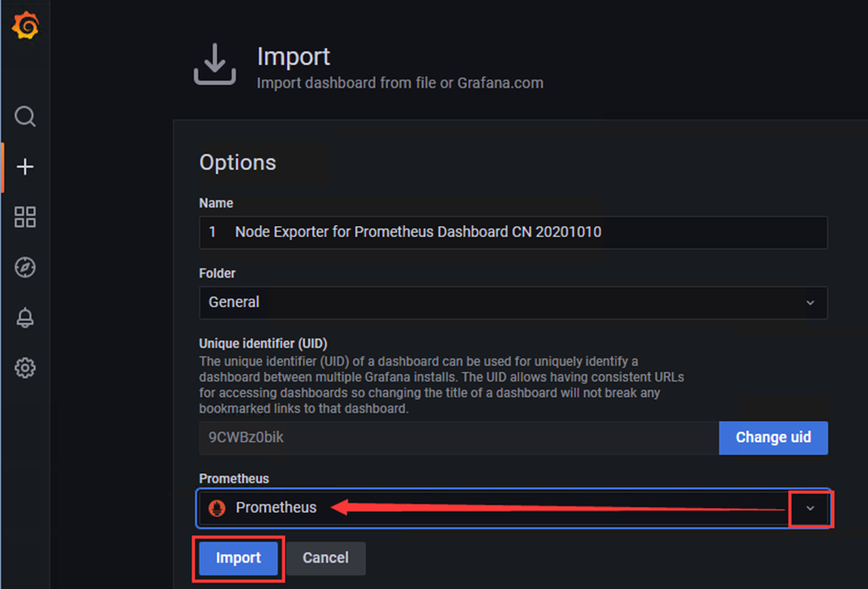Screen dimensions: 868x589
Task: Expand the Prometheus datasource dropdown chevron
Action: click(810, 508)
